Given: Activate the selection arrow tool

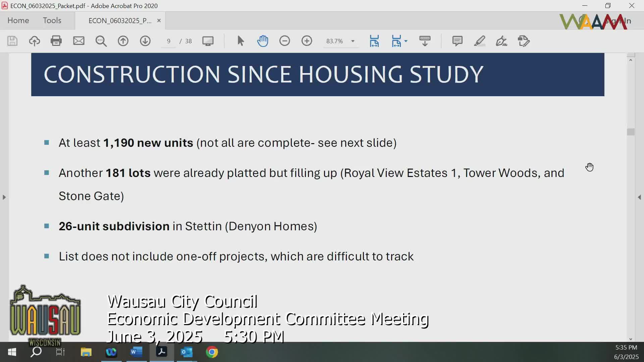Looking at the screenshot, I should click(240, 41).
